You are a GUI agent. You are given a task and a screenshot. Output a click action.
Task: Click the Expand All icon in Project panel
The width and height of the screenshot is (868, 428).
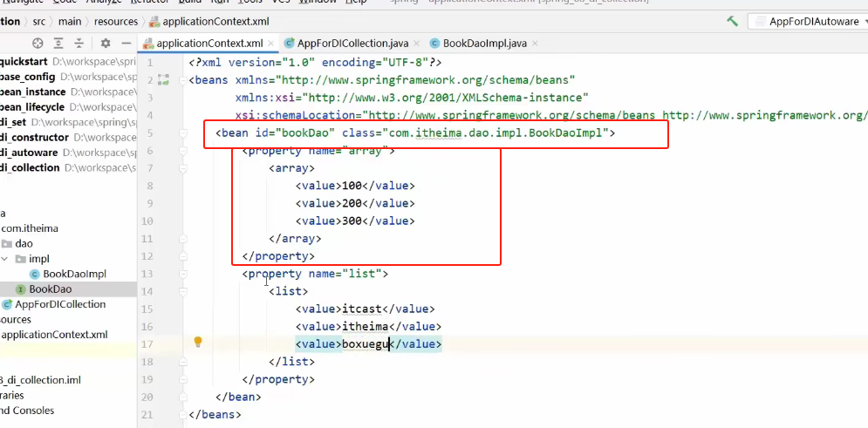(x=58, y=43)
